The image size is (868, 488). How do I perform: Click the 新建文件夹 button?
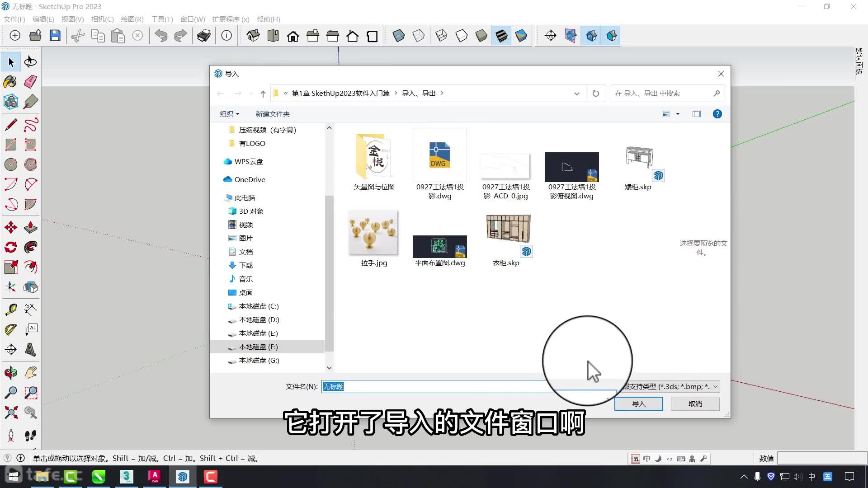(x=273, y=114)
